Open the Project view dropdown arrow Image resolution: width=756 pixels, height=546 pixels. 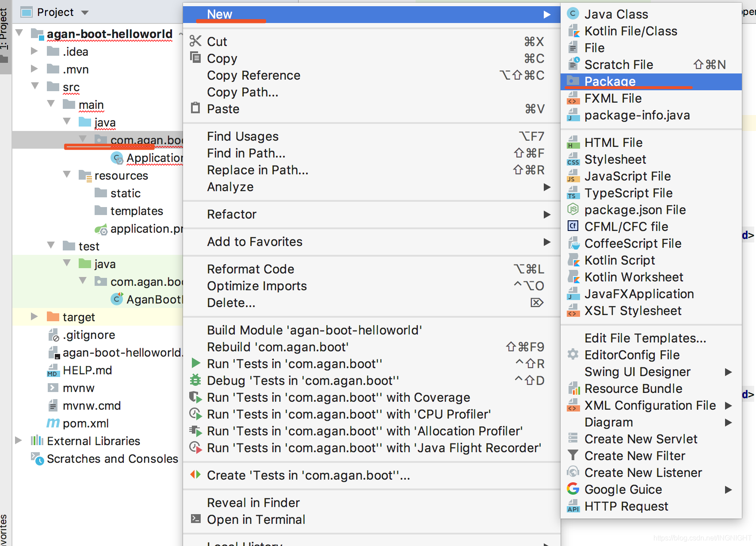tap(85, 13)
